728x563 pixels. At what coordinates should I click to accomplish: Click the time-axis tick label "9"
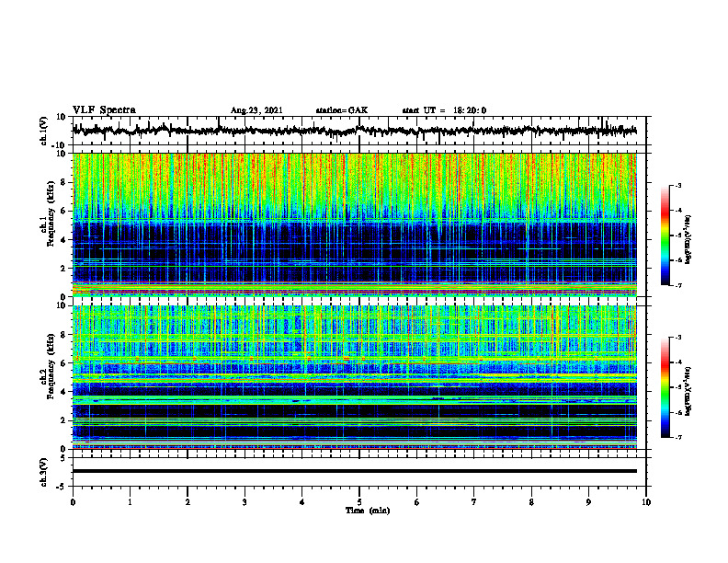pyautogui.click(x=588, y=502)
